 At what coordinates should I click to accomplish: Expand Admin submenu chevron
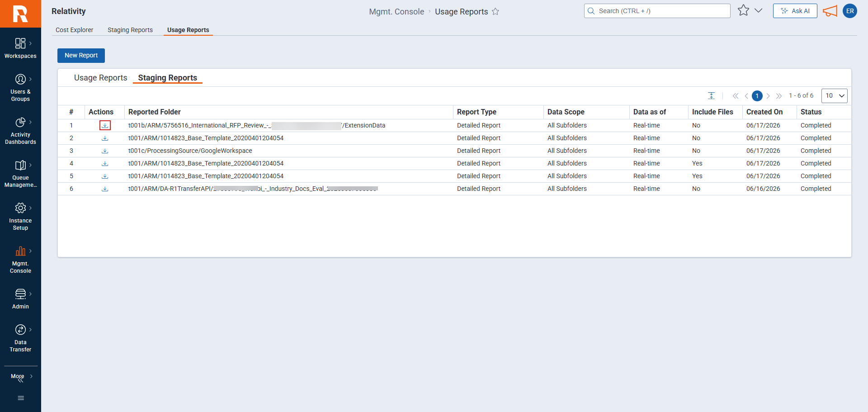tap(30, 294)
